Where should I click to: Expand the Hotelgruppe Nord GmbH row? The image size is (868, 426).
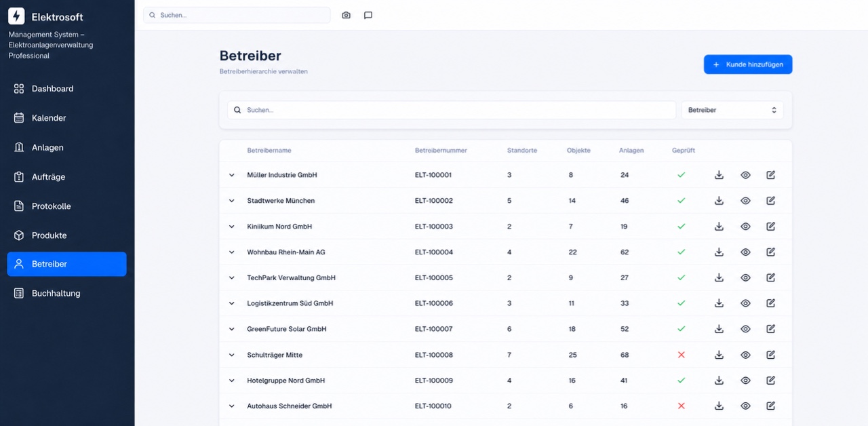231,381
